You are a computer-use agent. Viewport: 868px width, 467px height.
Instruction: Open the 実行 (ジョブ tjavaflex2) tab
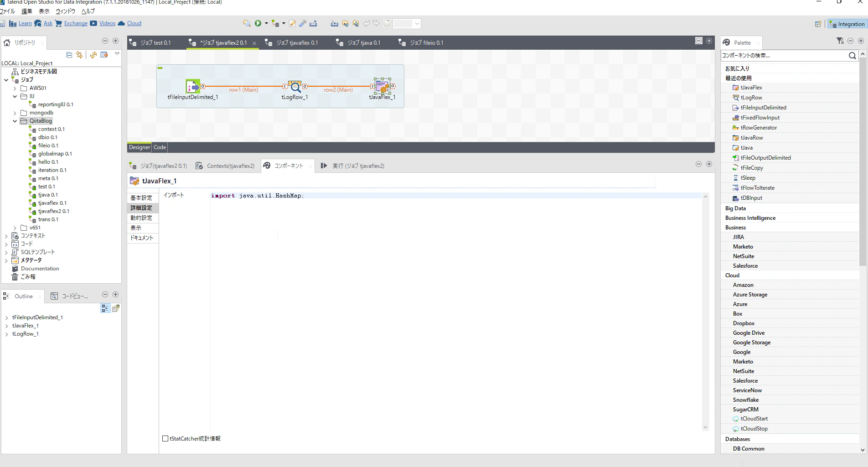point(353,166)
